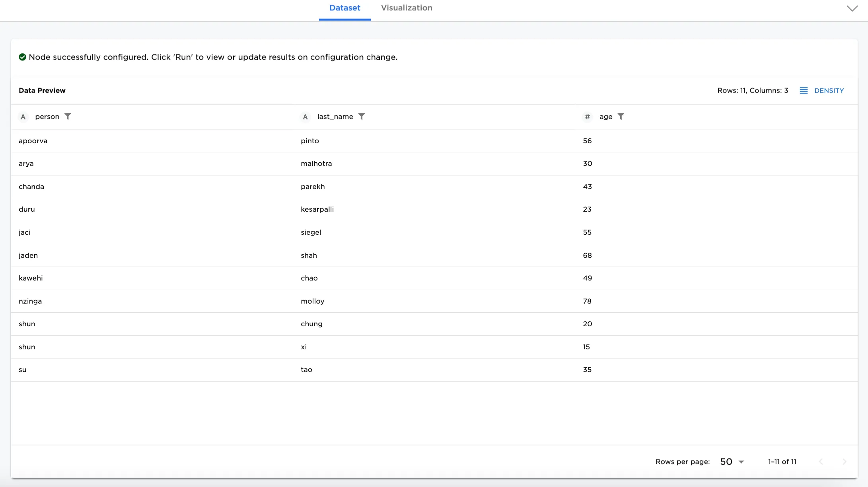
Task: Select the Dataset tab
Action: point(344,8)
